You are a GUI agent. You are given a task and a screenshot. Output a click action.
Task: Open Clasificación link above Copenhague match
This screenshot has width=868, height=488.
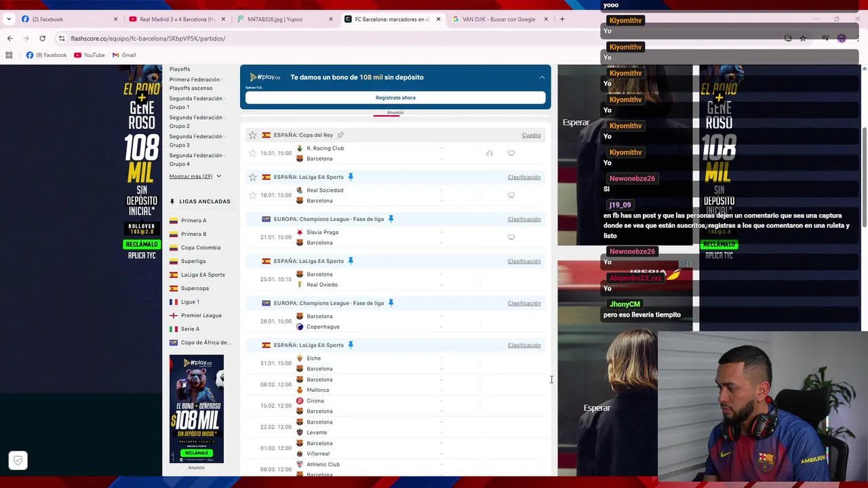tap(524, 303)
